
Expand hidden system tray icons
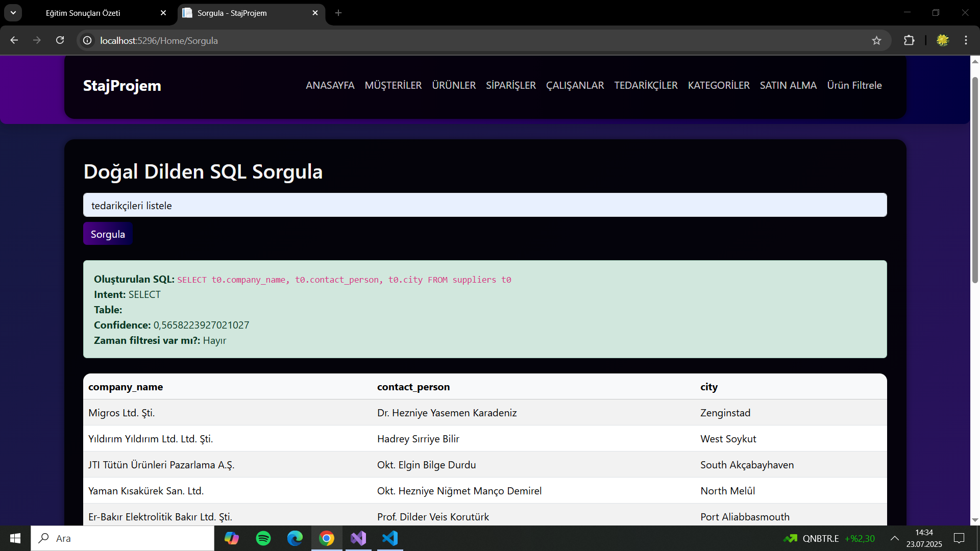click(895, 538)
